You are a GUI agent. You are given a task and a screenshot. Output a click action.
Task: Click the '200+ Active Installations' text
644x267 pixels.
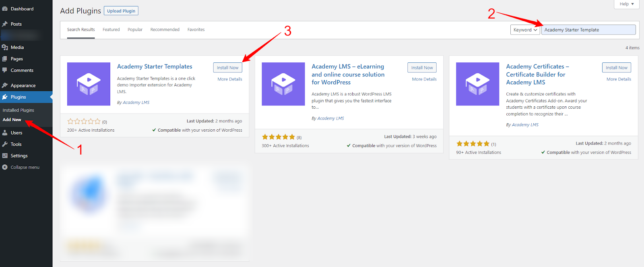91,130
